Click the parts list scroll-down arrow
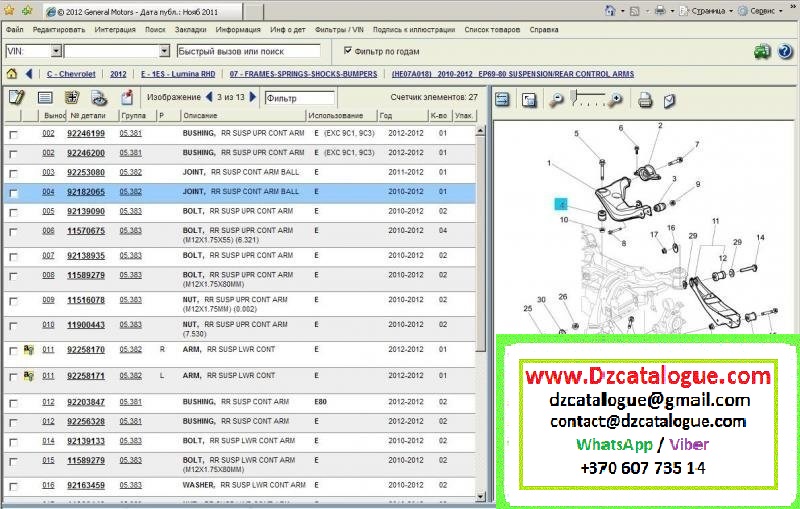This screenshot has width=800, height=509. click(480, 496)
